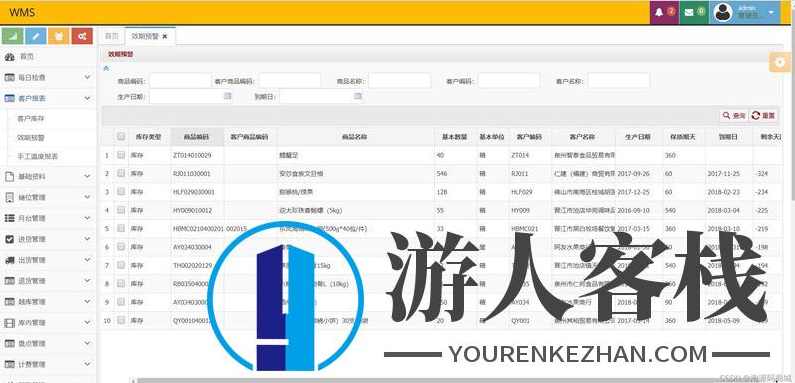Check the row 3 checkbox HLF029030001
This screenshot has width=795, height=383.
121,191
